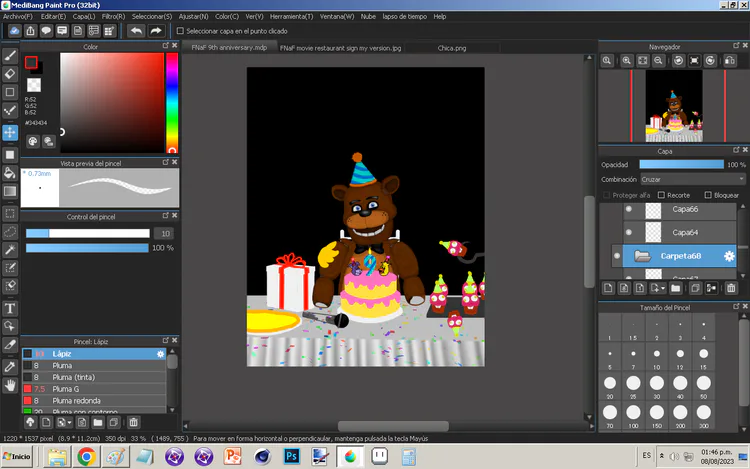Enable Bloquear checkbox
Image resolution: width=750 pixels, height=469 pixels.
coord(708,195)
